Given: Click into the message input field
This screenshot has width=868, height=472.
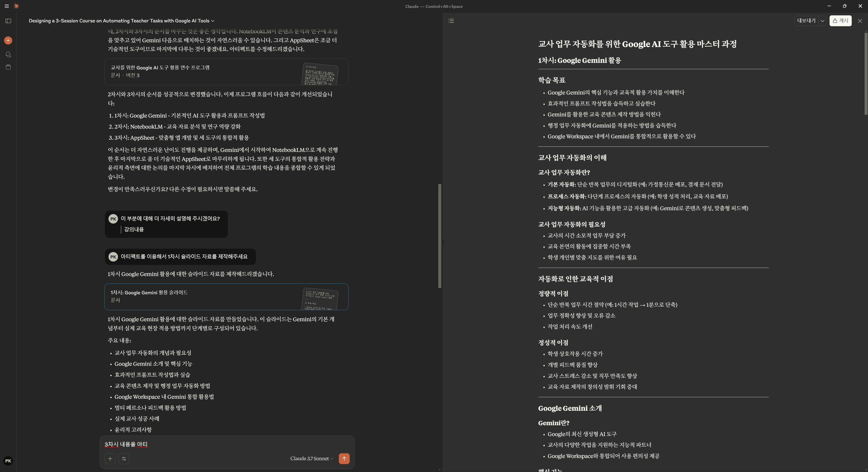Looking at the screenshot, I should (x=226, y=444).
